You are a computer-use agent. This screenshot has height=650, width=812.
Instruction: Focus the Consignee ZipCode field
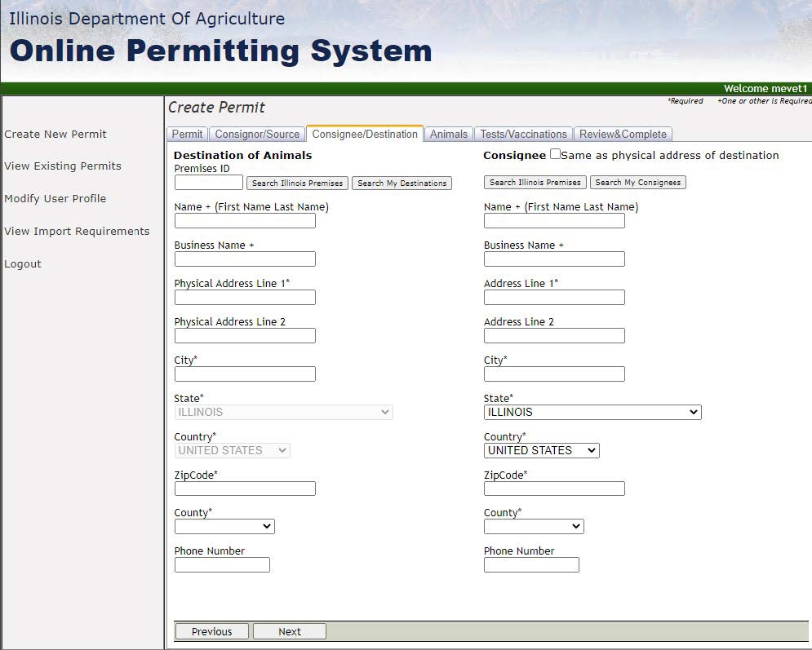click(x=554, y=489)
